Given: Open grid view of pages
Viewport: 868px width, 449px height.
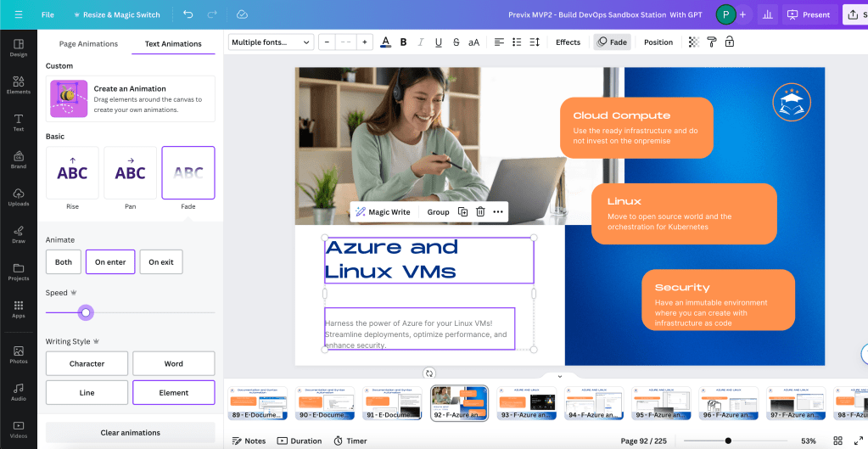Looking at the screenshot, I should pos(838,441).
